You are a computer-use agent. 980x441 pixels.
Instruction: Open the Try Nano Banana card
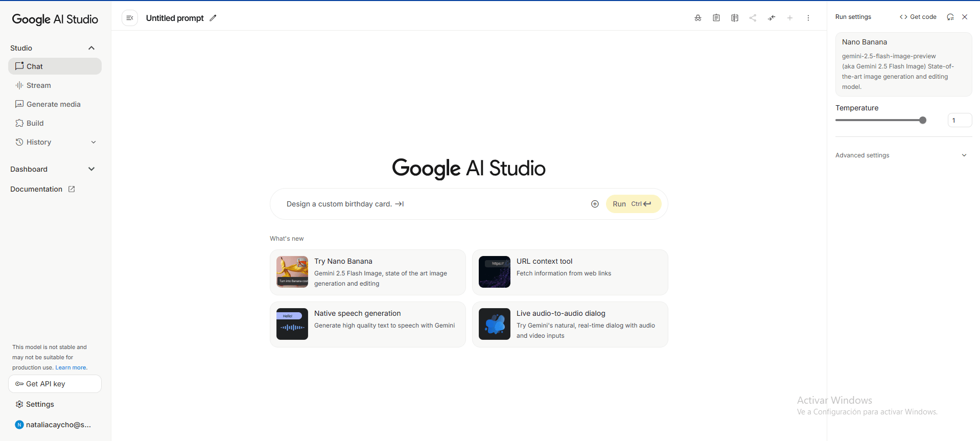[x=367, y=272]
